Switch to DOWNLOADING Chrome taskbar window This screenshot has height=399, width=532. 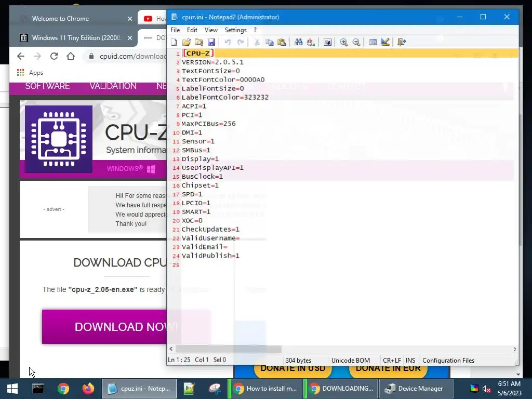[x=341, y=389]
